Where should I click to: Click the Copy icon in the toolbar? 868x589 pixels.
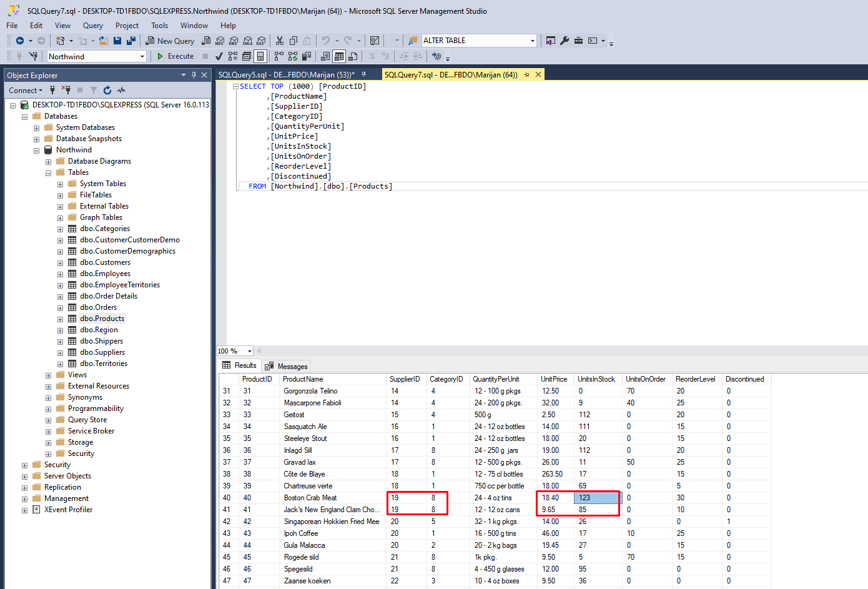[293, 41]
